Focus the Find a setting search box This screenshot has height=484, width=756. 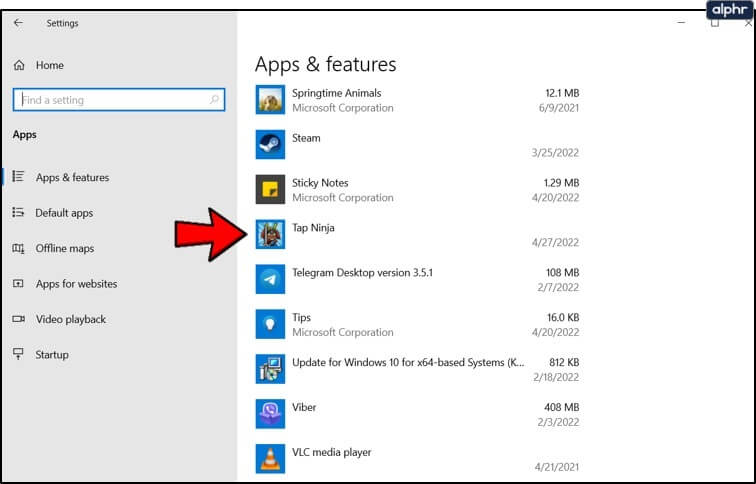tap(119, 100)
